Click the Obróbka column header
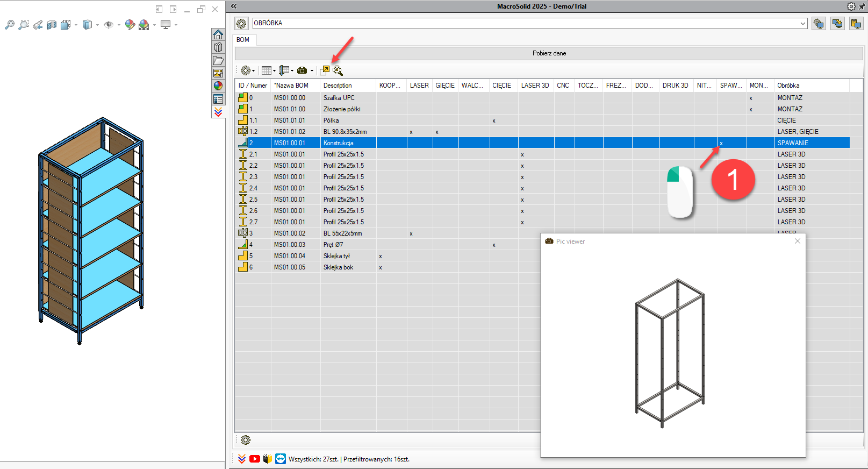This screenshot has height=469, width=868. (812, 86)
